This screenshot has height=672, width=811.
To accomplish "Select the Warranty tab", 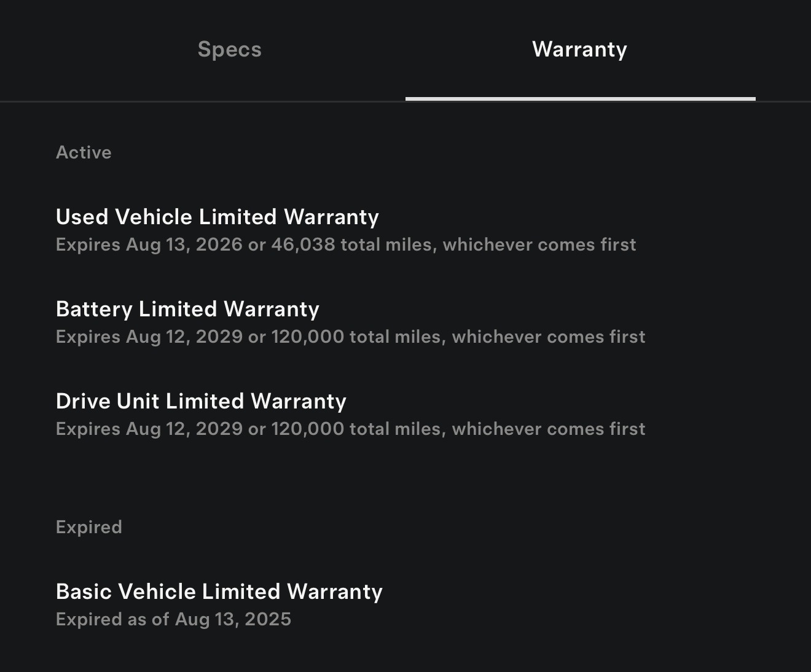I will click(x=579, y=49).
